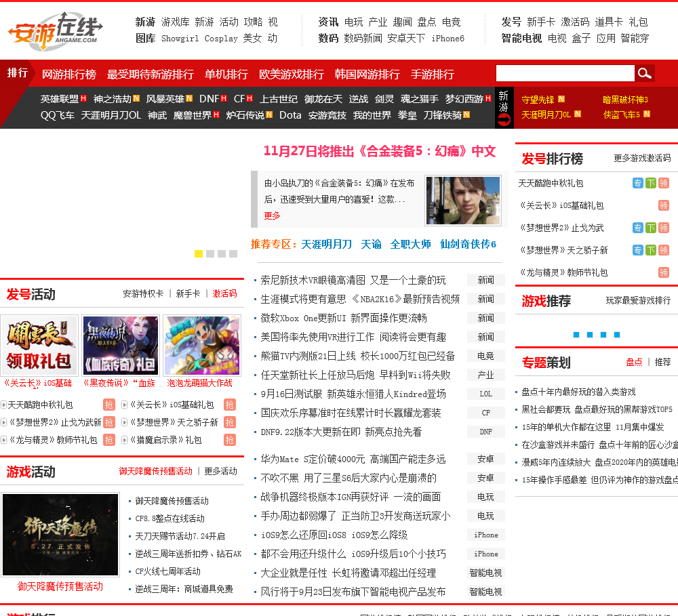Open 更多游戏激活码 link

pyautogui.click(x=642, y=158)
